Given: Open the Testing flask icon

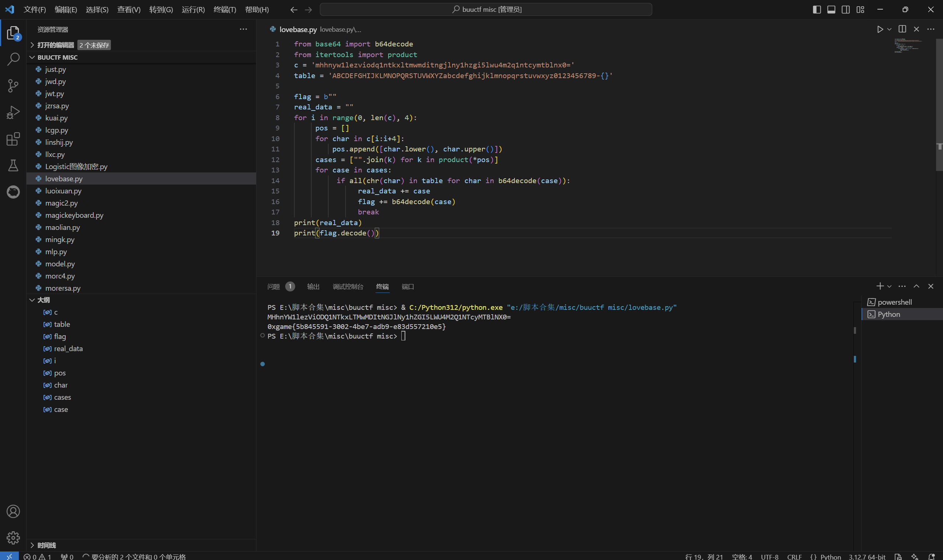Looking at the screenshot, I should click(x=13, y=165).
